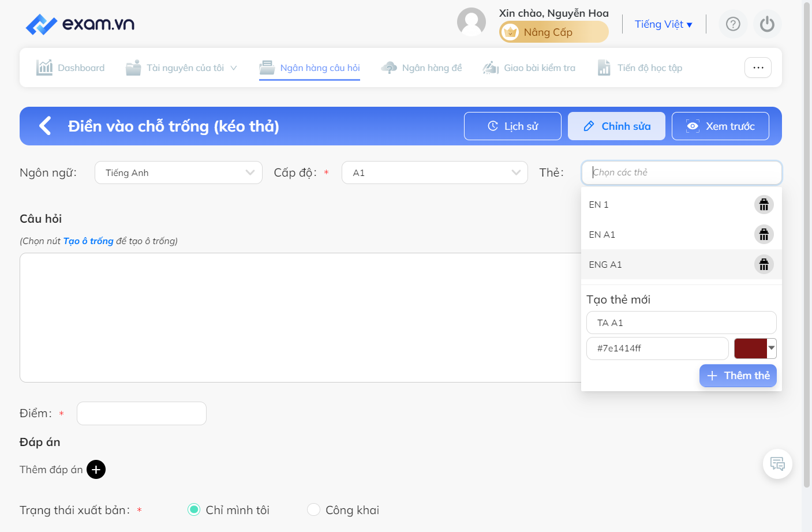Open the Lịch sử history button
812x532 pixels.
tap(512, 126)
